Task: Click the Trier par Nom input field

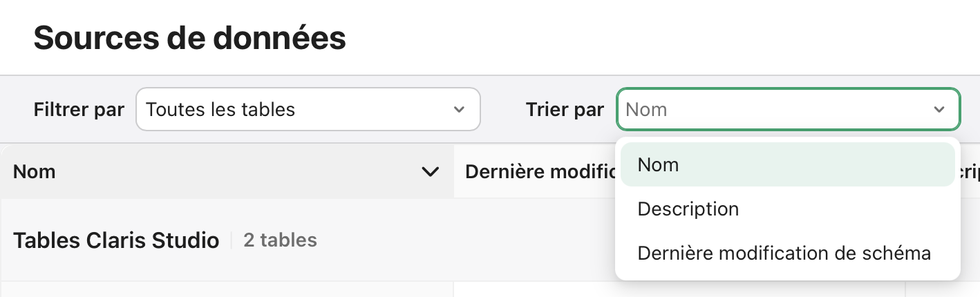Action: tap(774, 109)
